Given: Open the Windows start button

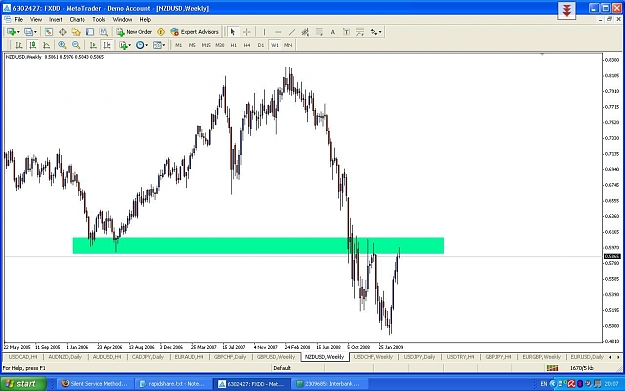Looking at the screenshot, I should [x=23, y=384].
